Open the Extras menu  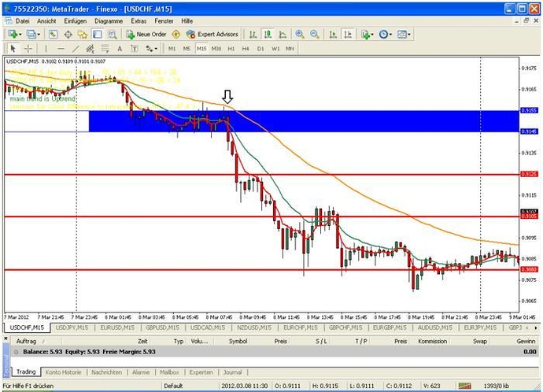(139, 21)
